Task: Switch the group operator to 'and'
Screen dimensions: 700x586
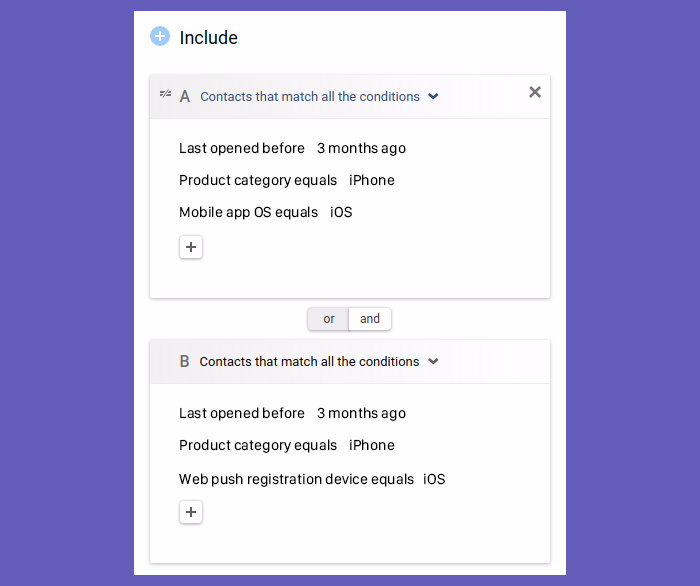Action: pos(370,319)
